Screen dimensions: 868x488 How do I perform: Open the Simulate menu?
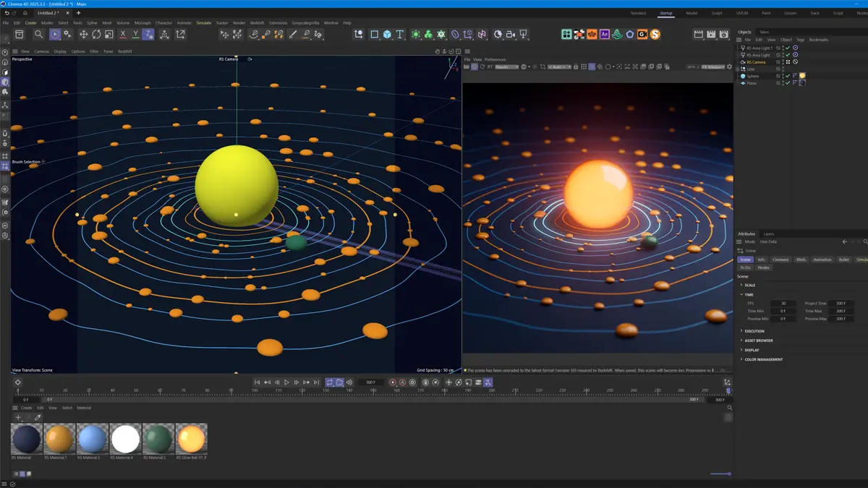click(204, 22)
